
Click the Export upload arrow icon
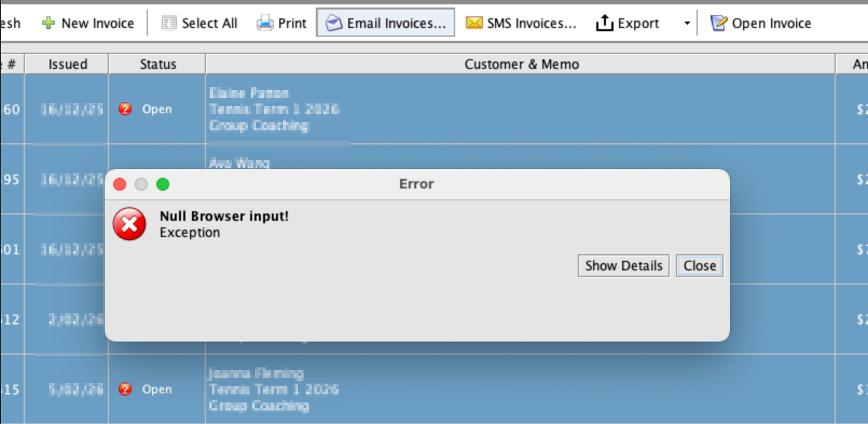(x=604, y=23)
